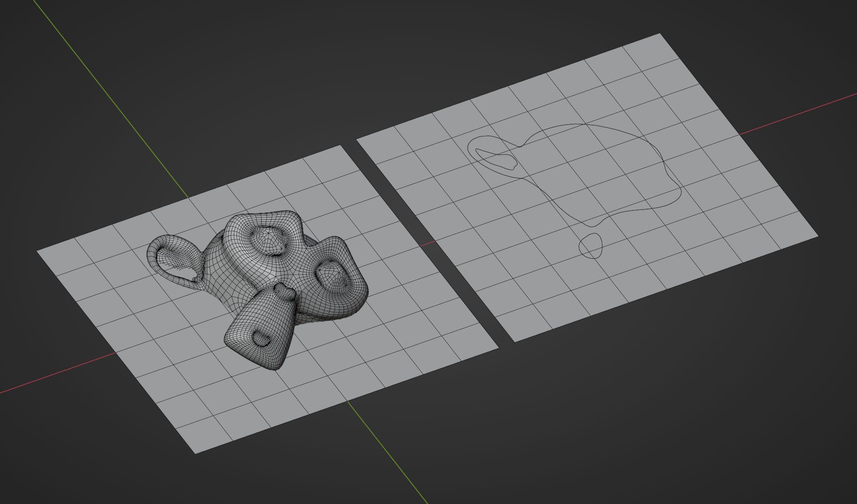The image size is (857, 504).
Task: Click the mouth indentation on the muzzle
Action: pos(262,338)
